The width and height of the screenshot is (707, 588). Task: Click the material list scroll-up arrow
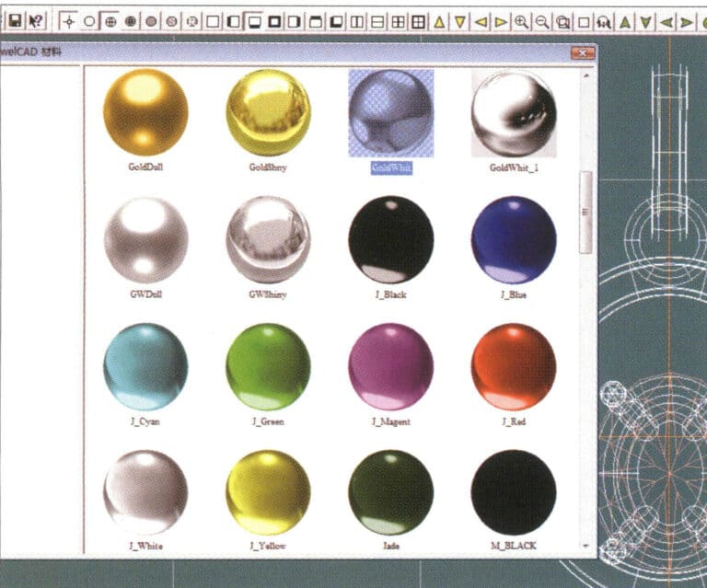pyautogui.click(x=586, y=75)
